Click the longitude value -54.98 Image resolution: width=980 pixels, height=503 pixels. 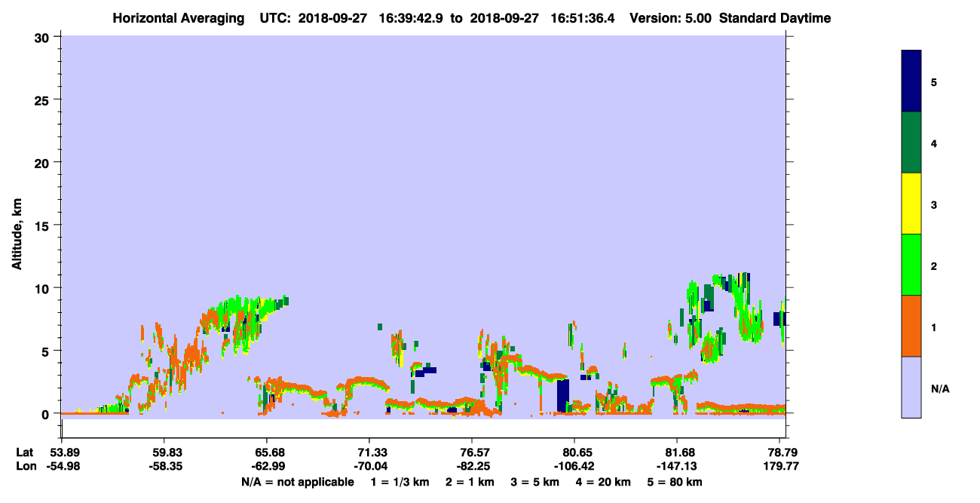click(x=62, y=466)
